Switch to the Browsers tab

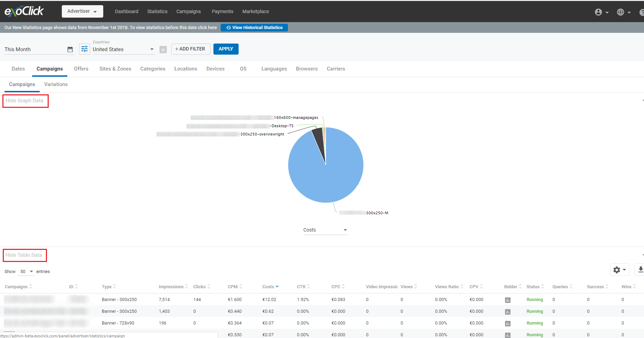[x=307, y=69]
